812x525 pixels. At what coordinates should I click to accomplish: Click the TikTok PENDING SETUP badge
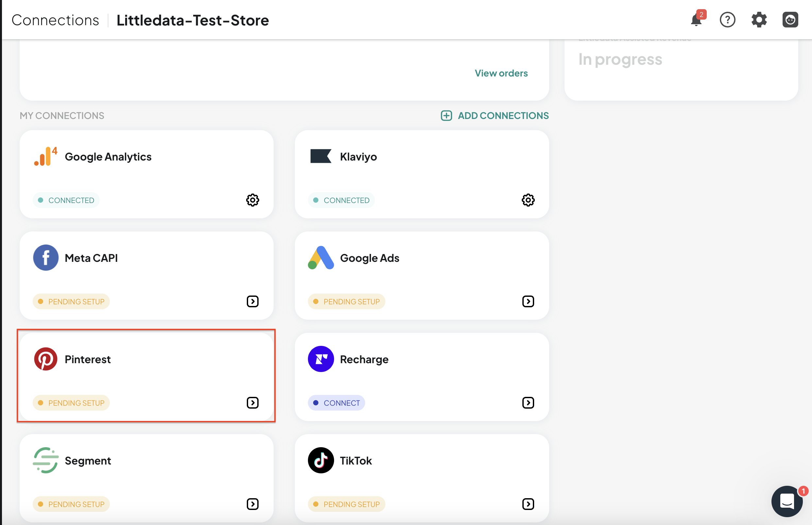coord(347,504)
